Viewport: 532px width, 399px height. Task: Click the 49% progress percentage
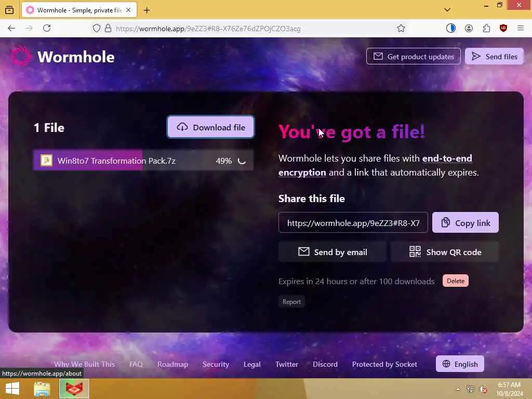[224, 161]
